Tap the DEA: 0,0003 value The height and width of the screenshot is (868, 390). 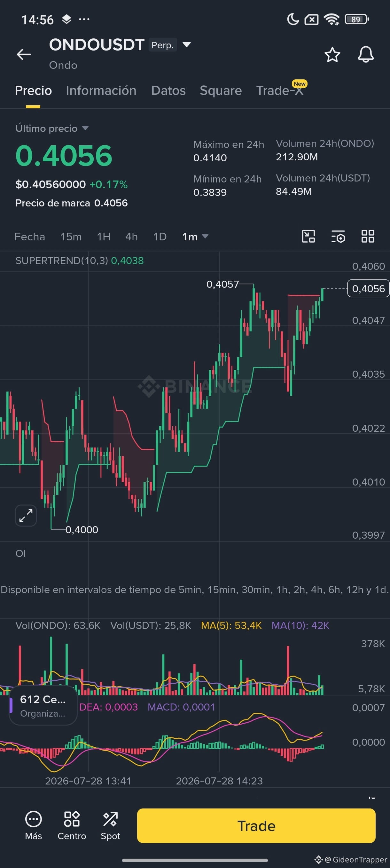click(x=108, y=707)
